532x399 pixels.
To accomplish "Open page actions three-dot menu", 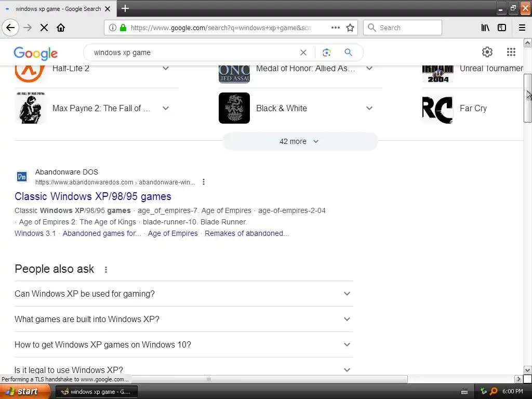I will [336, 28].
